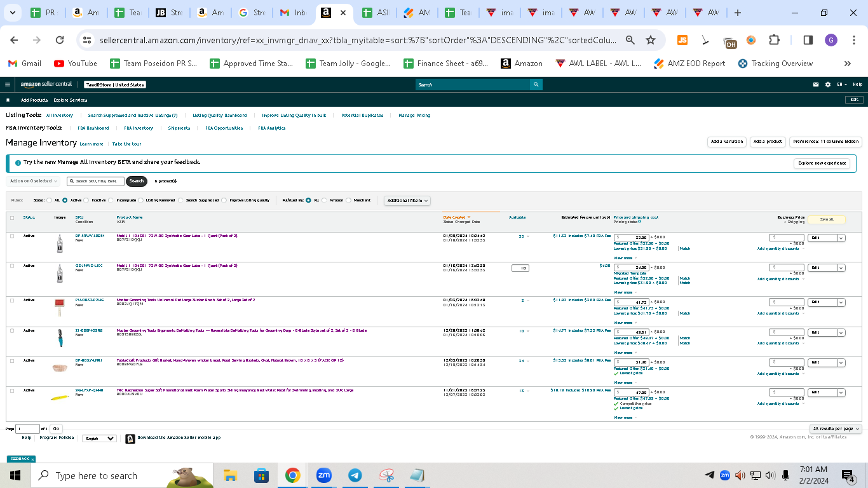Viewport: 868px width, 488px height.
Task: Open Manage Pricing listing tool
Action: tap(414, 116)
